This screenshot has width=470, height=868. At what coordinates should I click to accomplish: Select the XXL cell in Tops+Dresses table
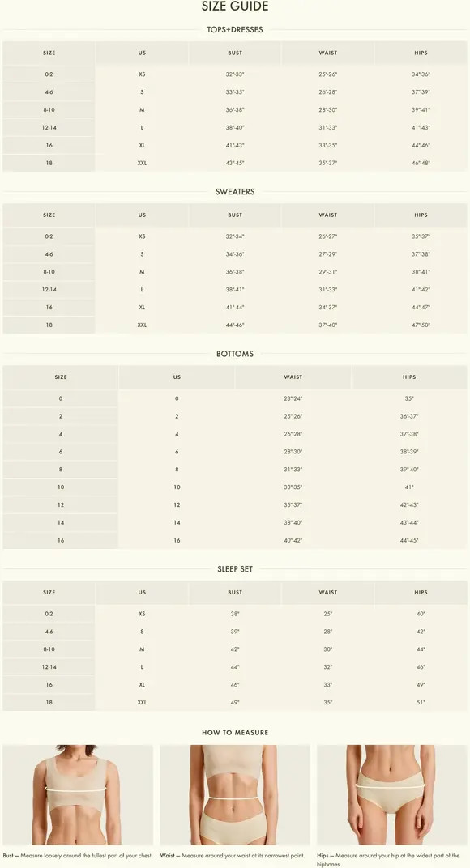[x=142, y=163]
